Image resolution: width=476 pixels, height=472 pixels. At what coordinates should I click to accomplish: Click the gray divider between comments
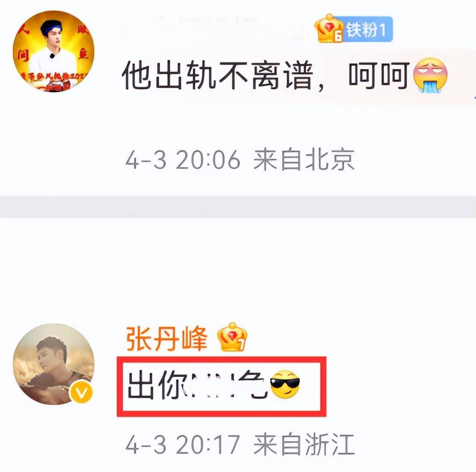(238, 206)
